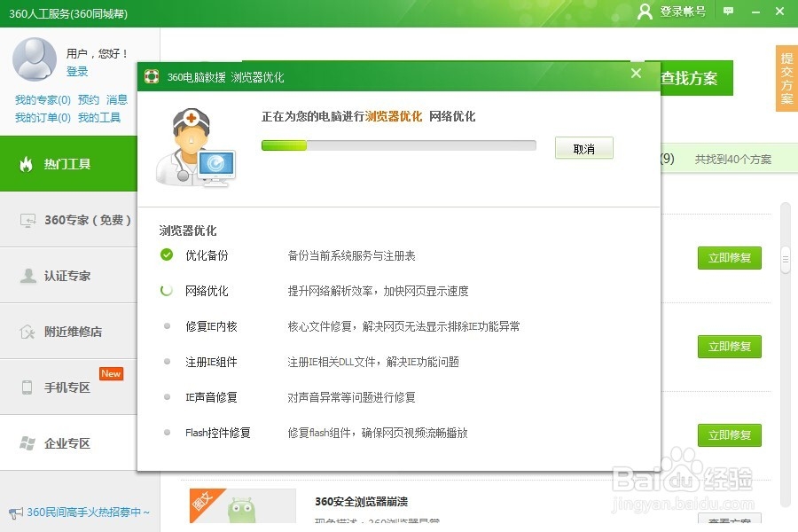Click the 图文 article thumbnail

[x=243, y=506]
